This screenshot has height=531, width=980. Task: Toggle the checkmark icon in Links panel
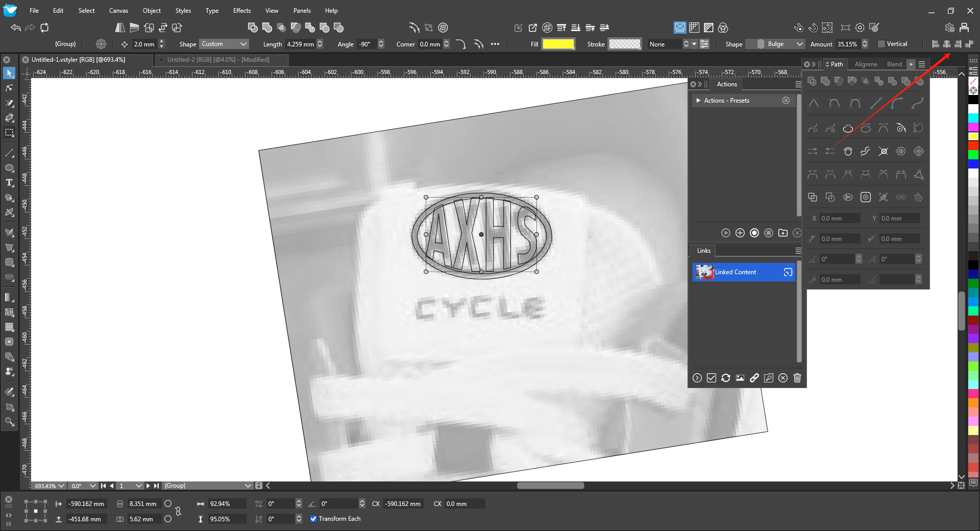click(x=711, y=378)
